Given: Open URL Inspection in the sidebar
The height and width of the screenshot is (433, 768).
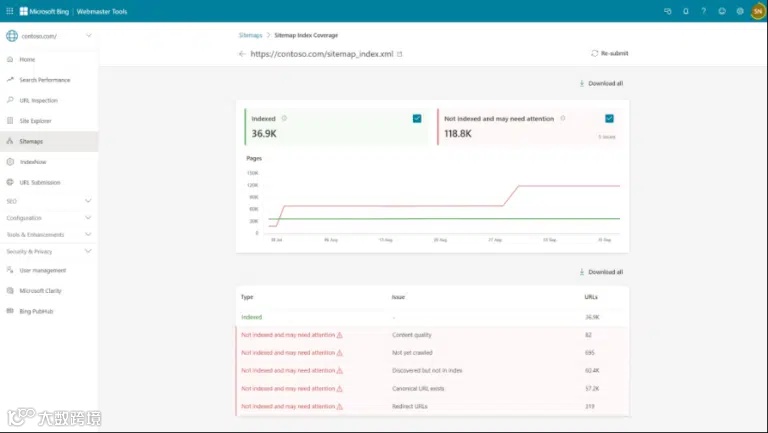Looking at the screenshot, I should [x=49, y=100].
